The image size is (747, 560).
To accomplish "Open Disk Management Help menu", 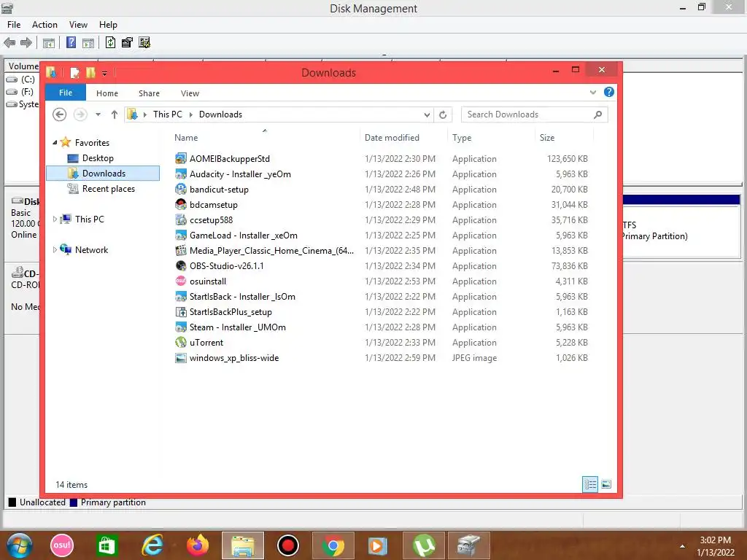I will [x=108, y=25].
